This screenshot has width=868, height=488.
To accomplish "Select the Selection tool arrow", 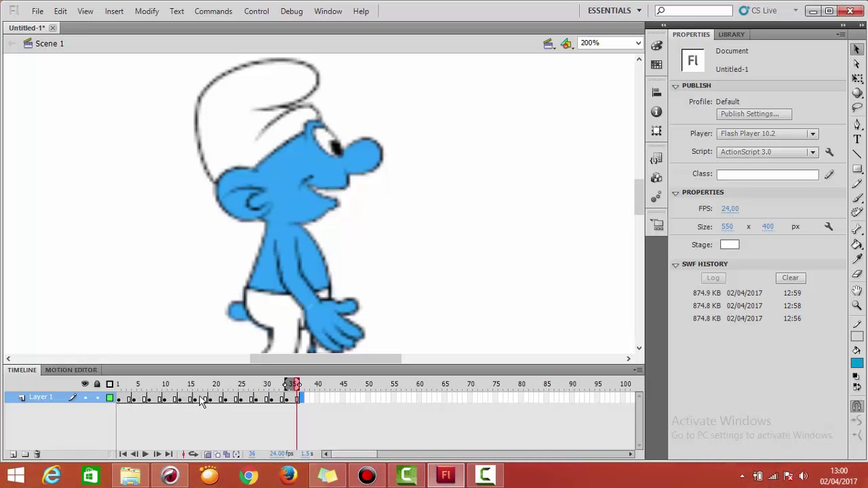I will pyautogui.click(x=856, y=49).
